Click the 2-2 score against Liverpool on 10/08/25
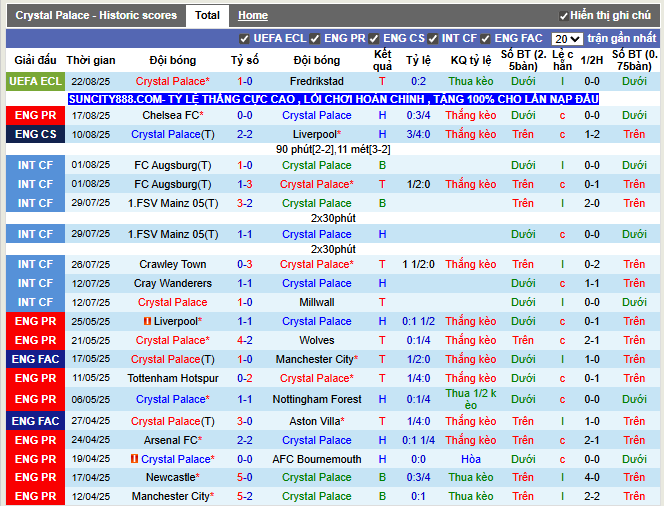 click(245, 134)
